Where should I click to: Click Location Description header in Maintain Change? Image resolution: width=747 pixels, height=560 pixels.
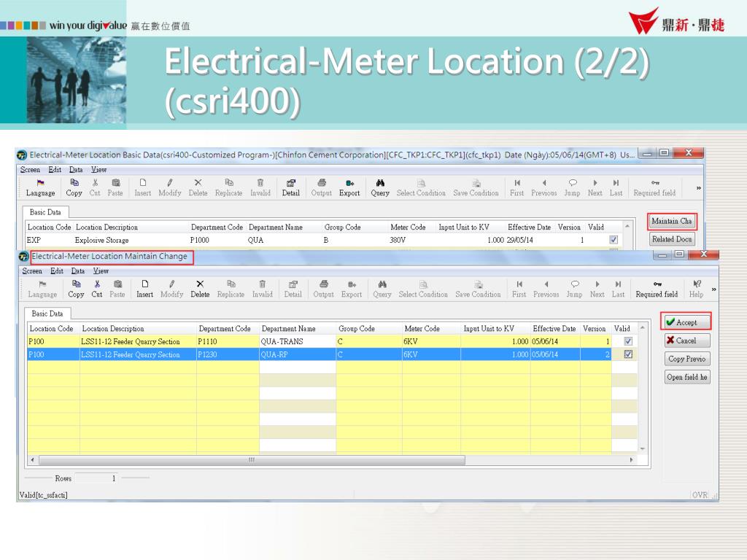click(113, 329)
